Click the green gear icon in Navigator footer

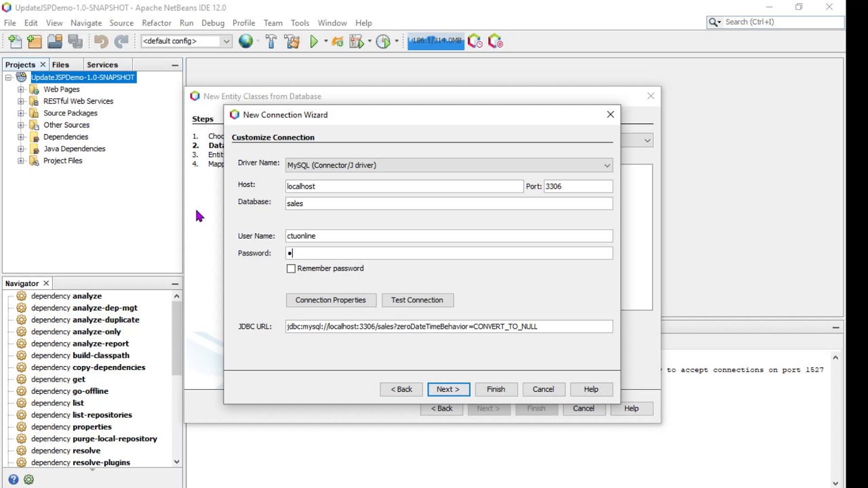[x=28, y=479]
